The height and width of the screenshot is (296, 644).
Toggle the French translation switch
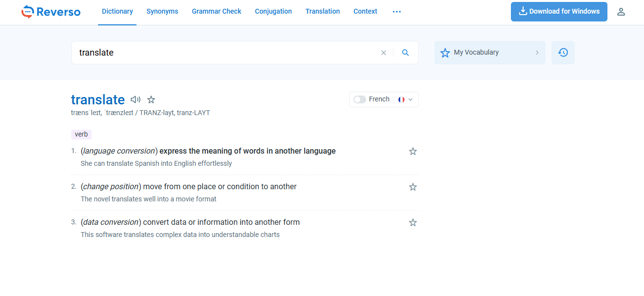(x=360, y=99)
